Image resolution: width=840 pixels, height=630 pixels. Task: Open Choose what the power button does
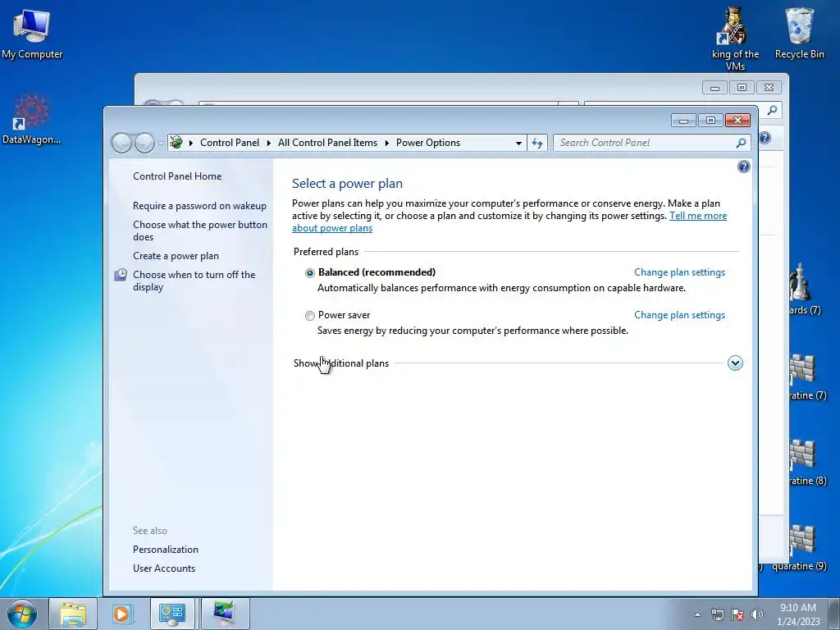(x=200, y=231)
